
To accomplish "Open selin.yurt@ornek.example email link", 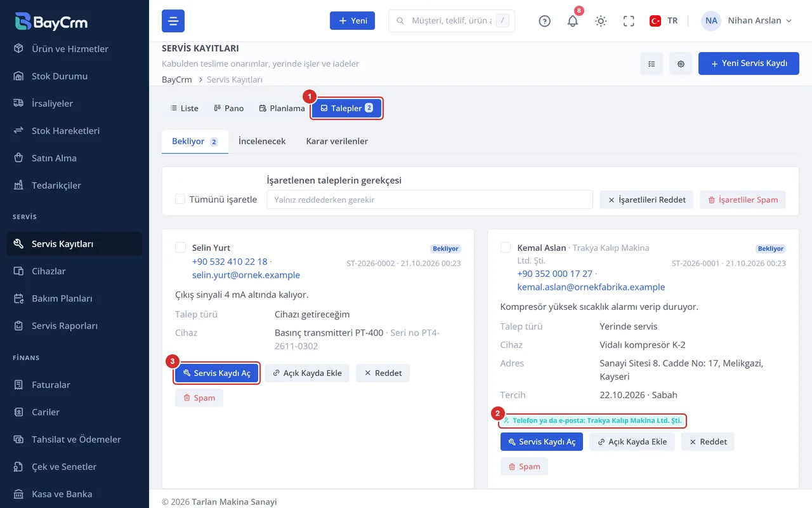I will (246, 275).
